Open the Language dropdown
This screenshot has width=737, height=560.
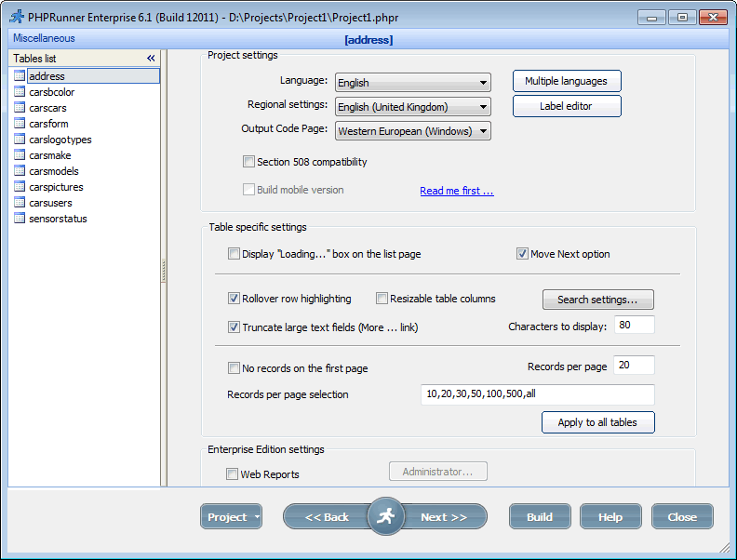pyautogui.click(x=412, y=83)
